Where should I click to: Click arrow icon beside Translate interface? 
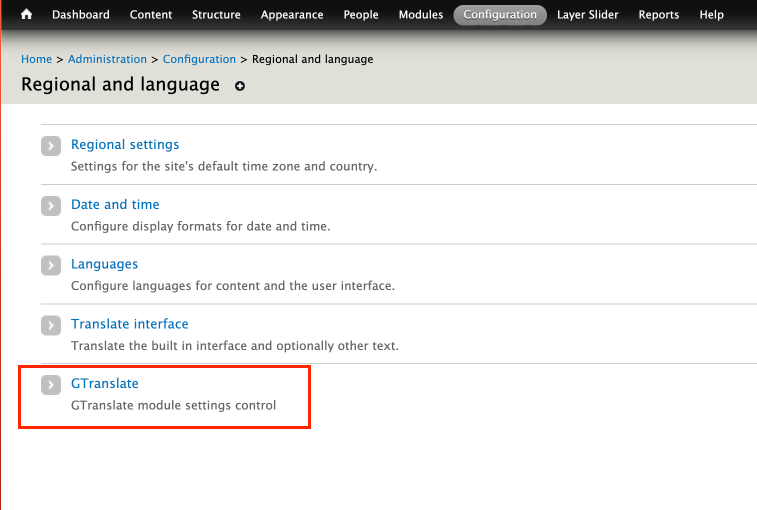tap(51, 325)
